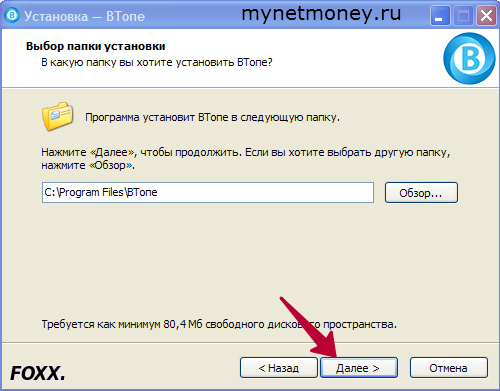Screen dimensions: 500x391
Task: Click the Далее > button to continue
Action: tap(359, 368)
